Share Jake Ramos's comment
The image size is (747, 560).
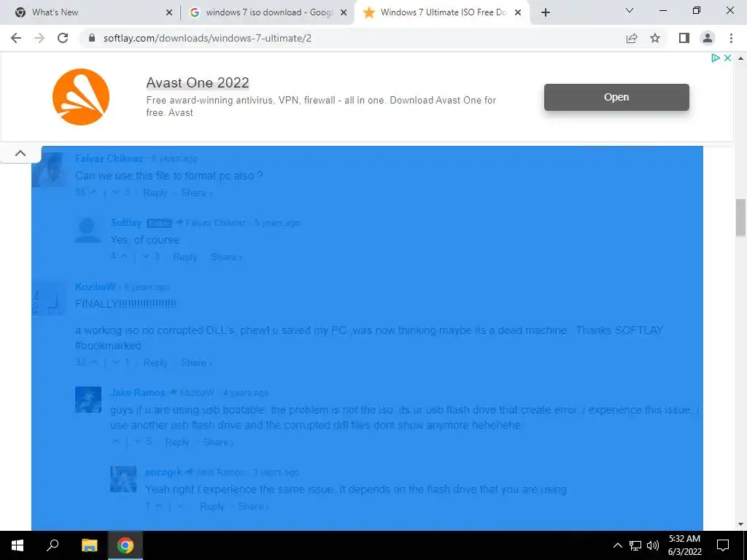click(218, 443)
